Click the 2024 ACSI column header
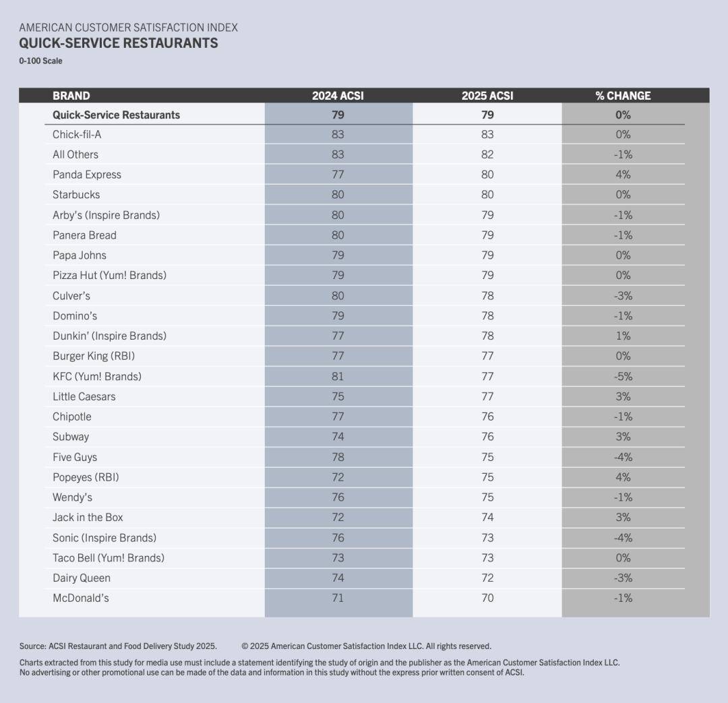Screen dimensions: 728x703 tap(338, 96)
